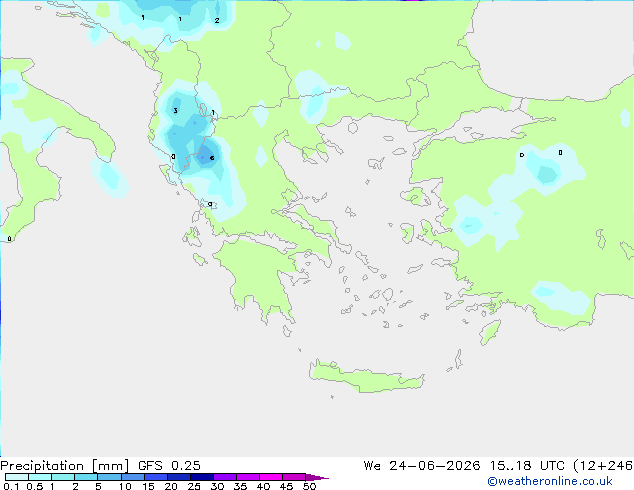Click the magenta swatch between 40 and 45
This screenshot has height=490, width=634.
pos(271,477)
